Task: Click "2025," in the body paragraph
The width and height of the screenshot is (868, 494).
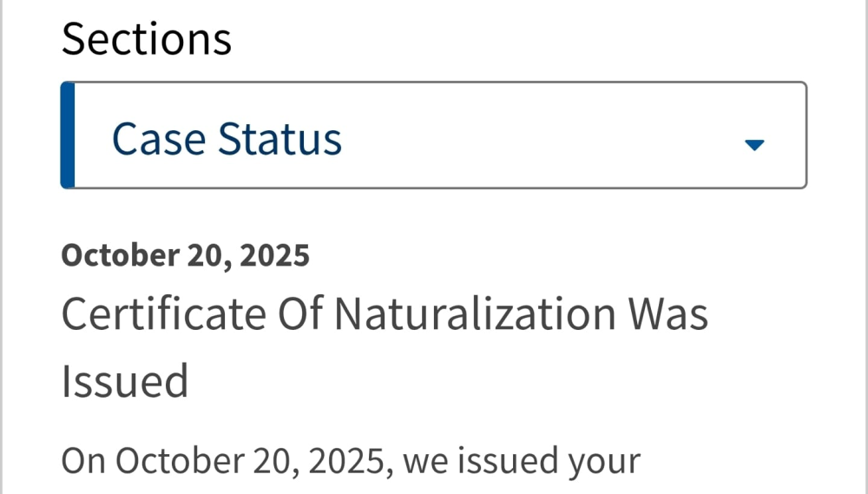Action: click(x=350, y=462)
